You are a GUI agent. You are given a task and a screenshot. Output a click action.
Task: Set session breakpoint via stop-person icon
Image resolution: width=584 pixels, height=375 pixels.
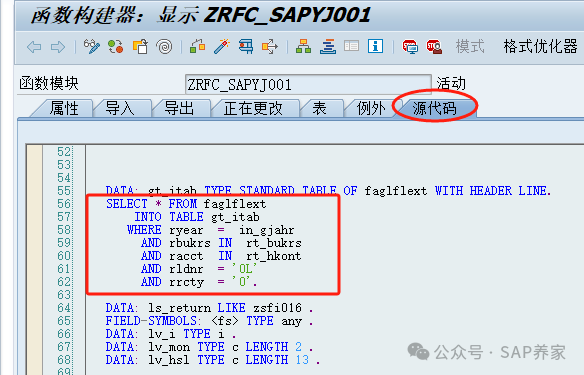pos(434,47)
